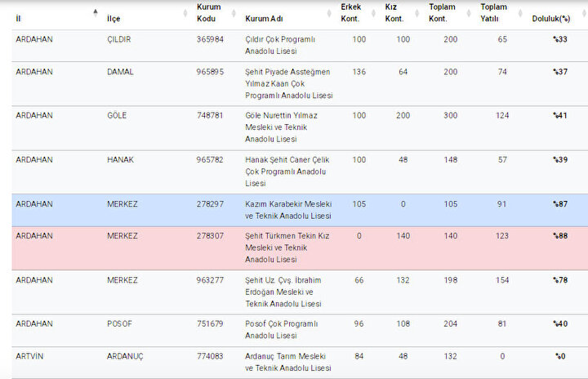The height and width of the screenshot is (379, 588).
Task: Open Ardanuç Tarım Mesleki school row
Action: [300, 363]
